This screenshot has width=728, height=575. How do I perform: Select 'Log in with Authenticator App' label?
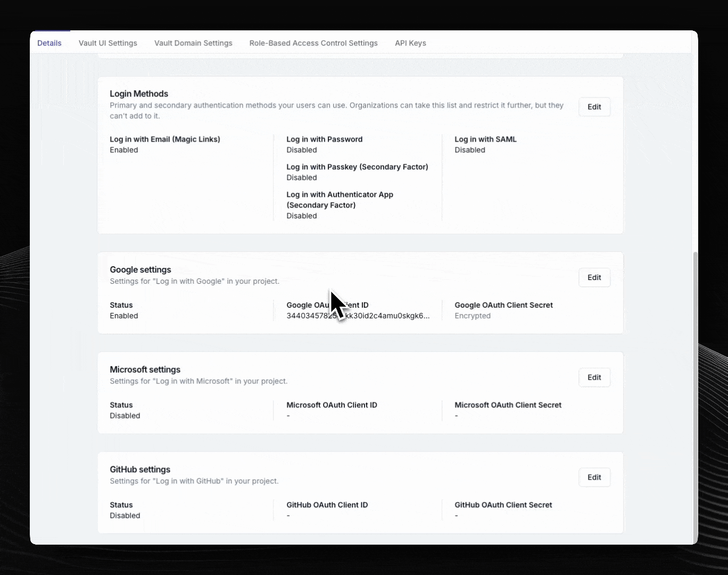(x=340, y=200)
